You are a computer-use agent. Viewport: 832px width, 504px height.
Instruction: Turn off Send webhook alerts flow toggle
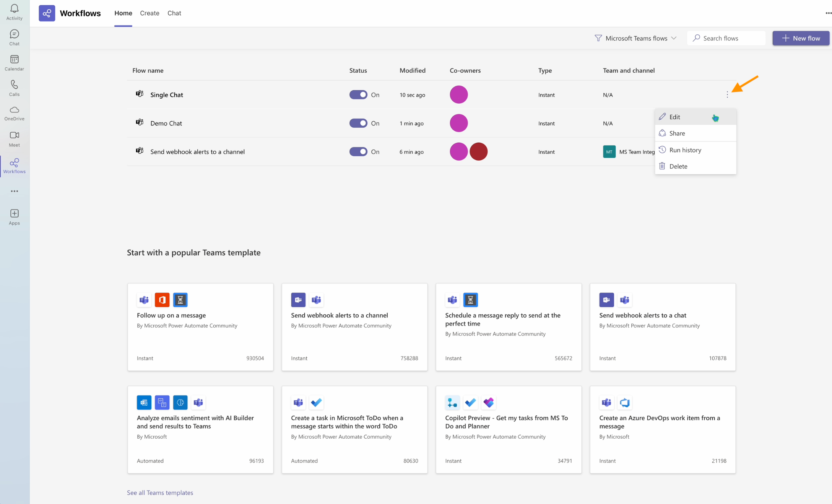click(358, 152)
